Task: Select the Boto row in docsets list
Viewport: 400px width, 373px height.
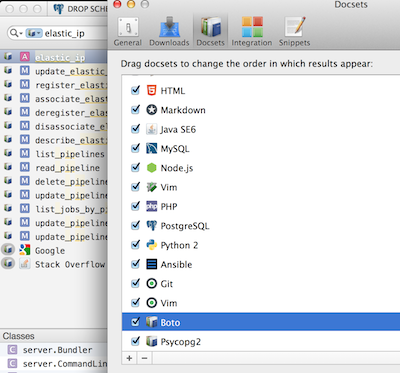Action: pyautogui.click(x=261, y=322)
